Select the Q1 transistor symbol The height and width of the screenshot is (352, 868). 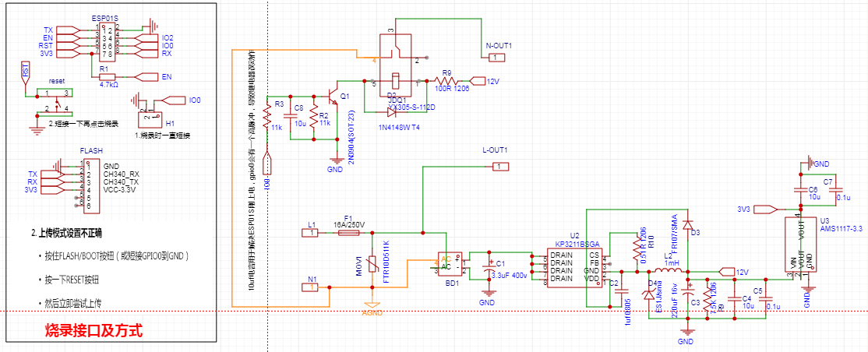tap(332, 97)
